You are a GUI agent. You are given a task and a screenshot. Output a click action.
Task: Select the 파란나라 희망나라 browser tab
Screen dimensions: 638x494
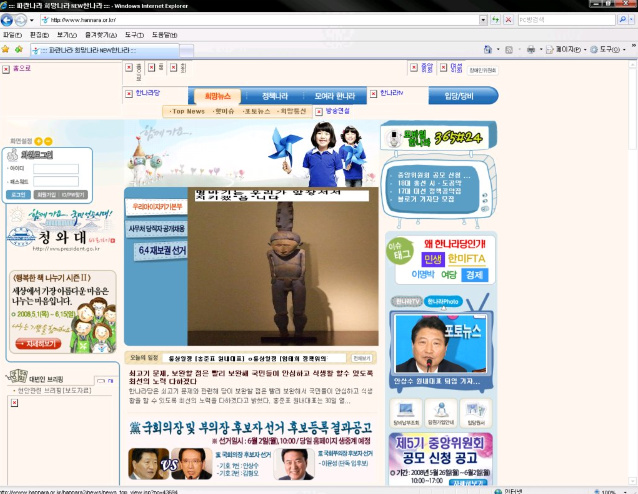tap(105, 50)
